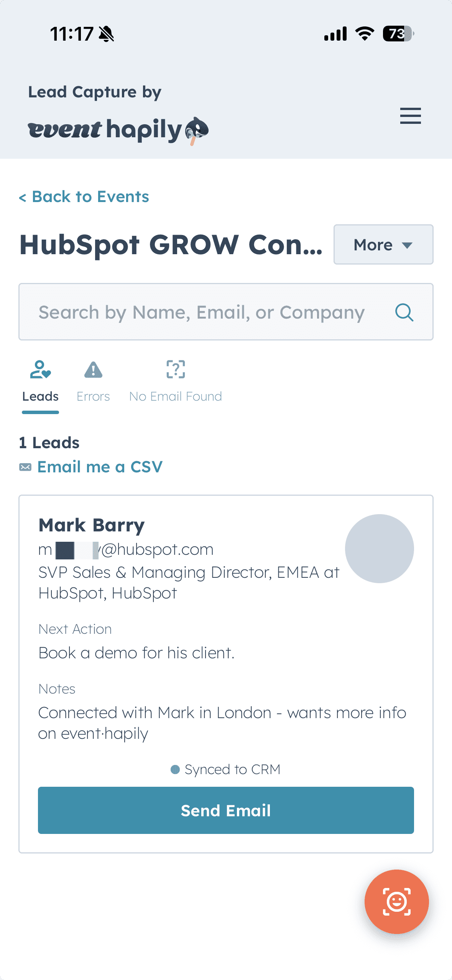Expand the More dropdown
Viewport: 452px width, 980px height.
pos(383,245)
